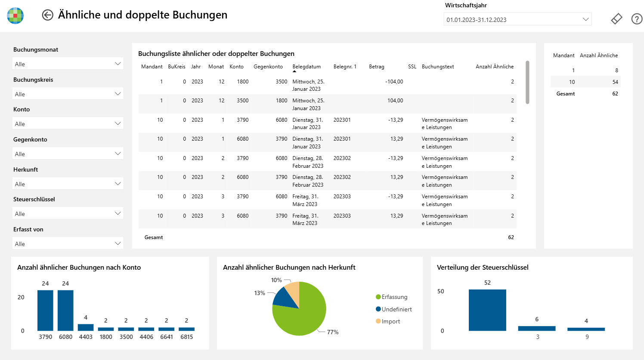644x360 pixels.
Task: Click the back arrow icon
Action: [47, 15]
